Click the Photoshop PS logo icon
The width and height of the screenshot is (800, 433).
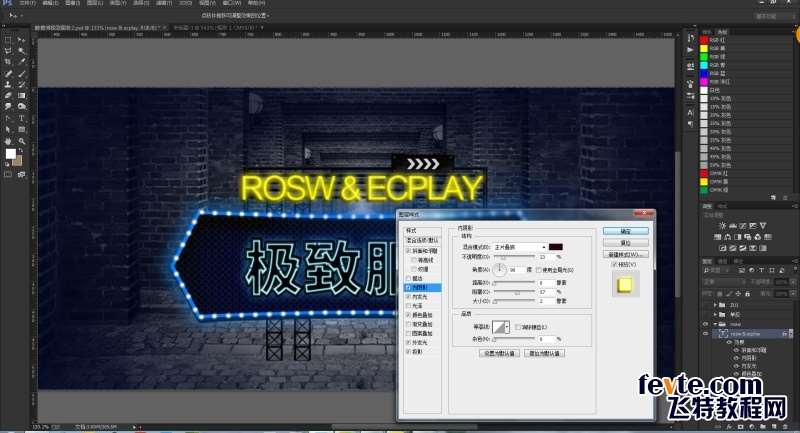pos(8,5)
